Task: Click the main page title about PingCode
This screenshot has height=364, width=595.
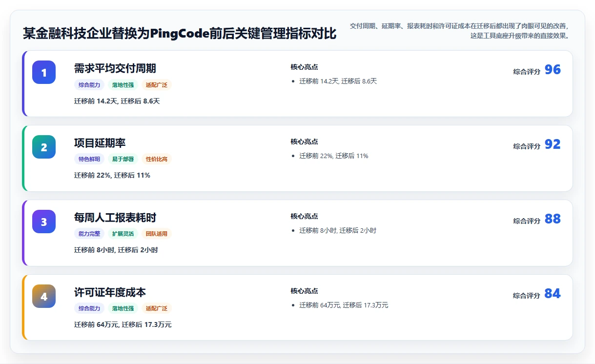Action: (x=180, y=34)
